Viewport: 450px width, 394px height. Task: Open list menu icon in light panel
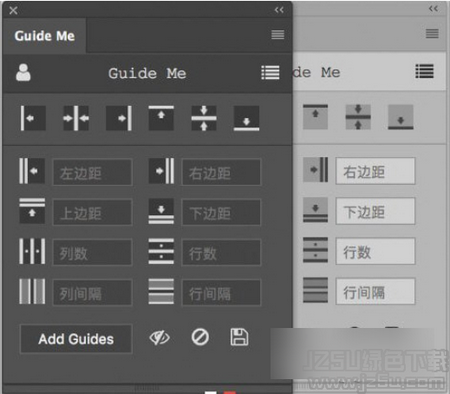[425, 71]
